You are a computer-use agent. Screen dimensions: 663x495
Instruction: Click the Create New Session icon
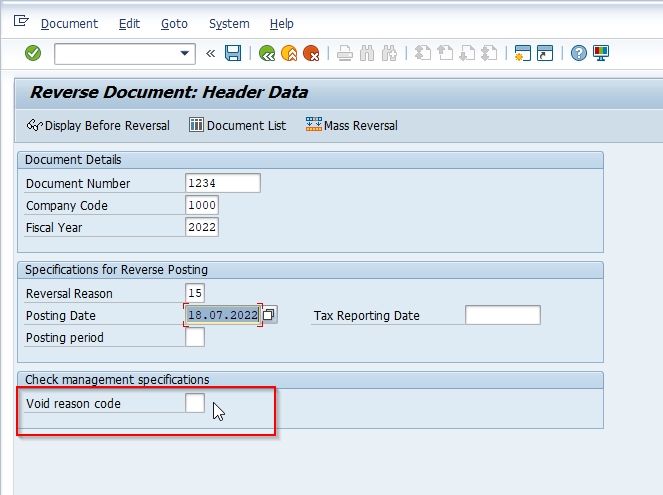523,53
